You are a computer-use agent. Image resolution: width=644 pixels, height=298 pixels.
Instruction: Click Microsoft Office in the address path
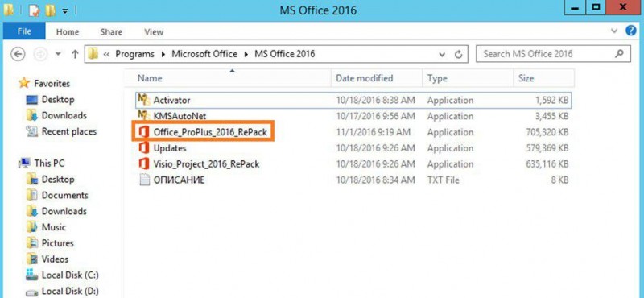204,54
